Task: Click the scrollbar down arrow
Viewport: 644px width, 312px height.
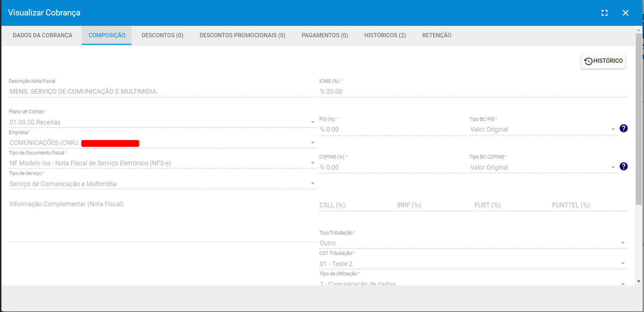Action: pos(639,282)
